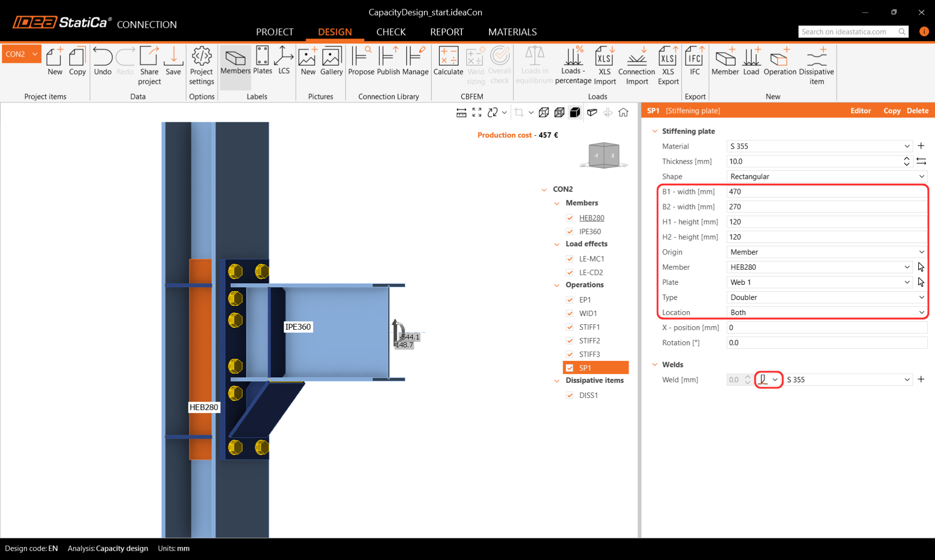
Task: Switch to the MATERIALS tab
Action: [x=512, y=32]
